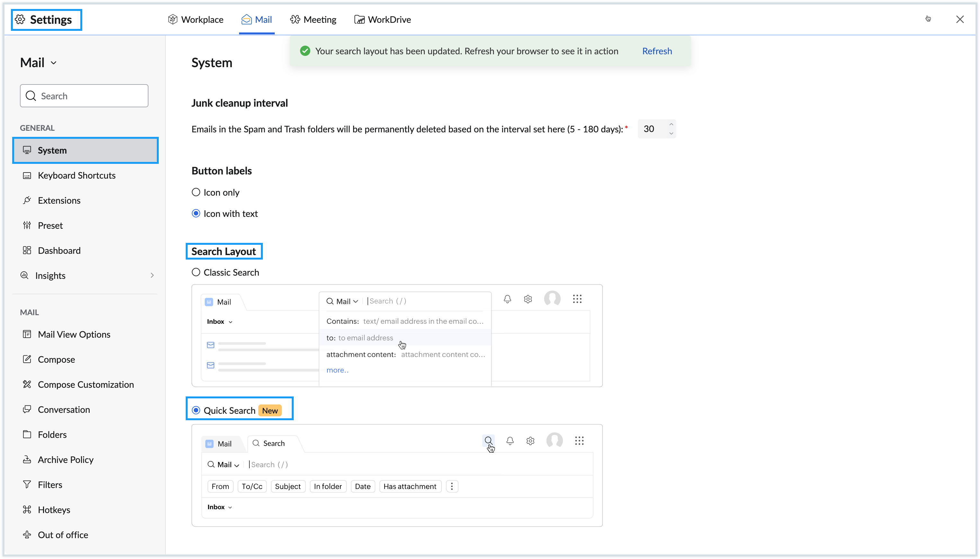Open Hotkeys command icon
The height and width of the screenshot is (559, 980).
pos(27,510)
